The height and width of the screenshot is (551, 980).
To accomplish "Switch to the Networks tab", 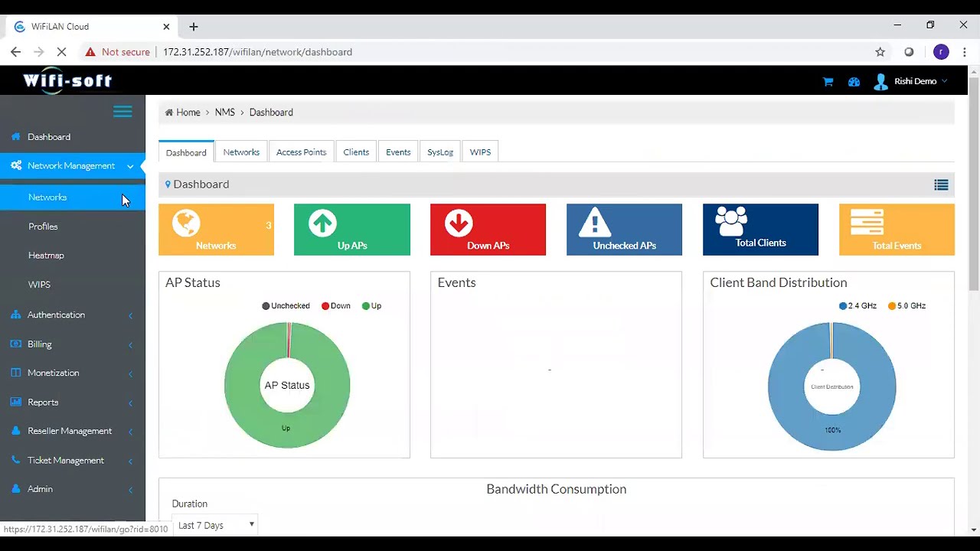I will click(x=241, y=152).
